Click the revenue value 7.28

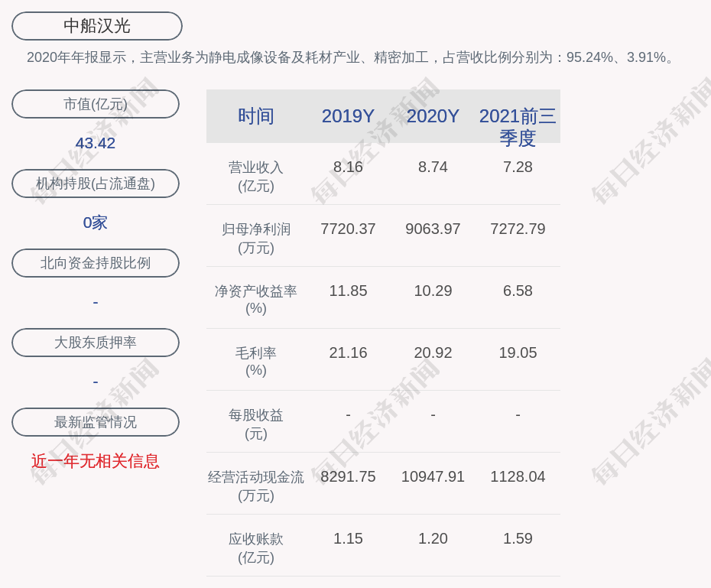(x=518, y=167)
